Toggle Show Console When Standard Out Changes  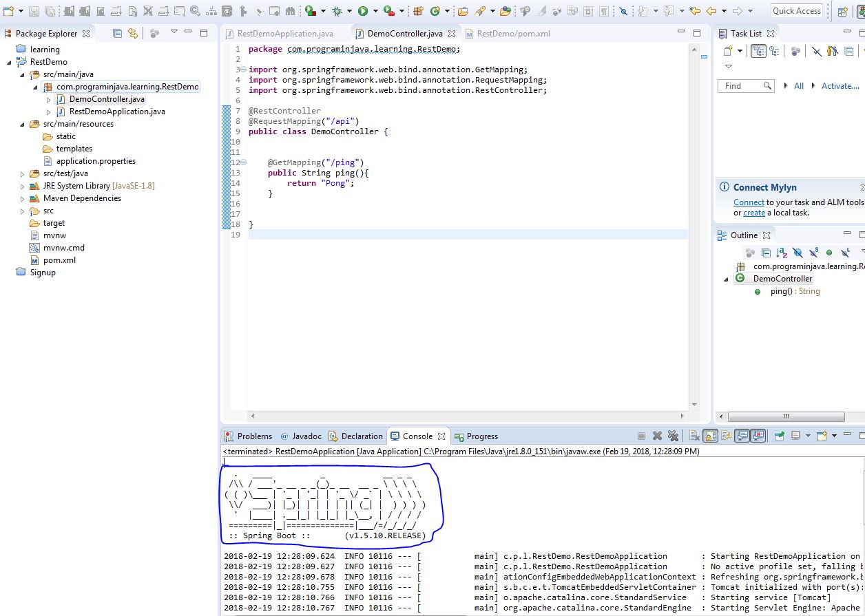pyautogui.click(x=742, y=436)
